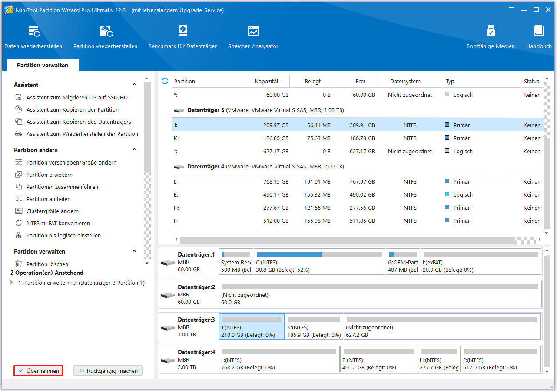Click the Rückgängig machen button
This screenshot has width=557, height=392.
pos(108,371)
